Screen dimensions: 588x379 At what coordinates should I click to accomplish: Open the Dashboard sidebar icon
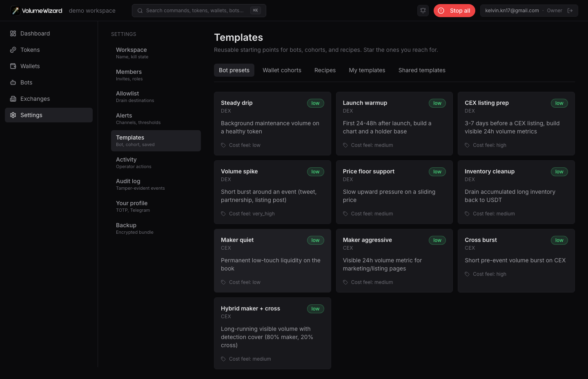pos(13,33)
